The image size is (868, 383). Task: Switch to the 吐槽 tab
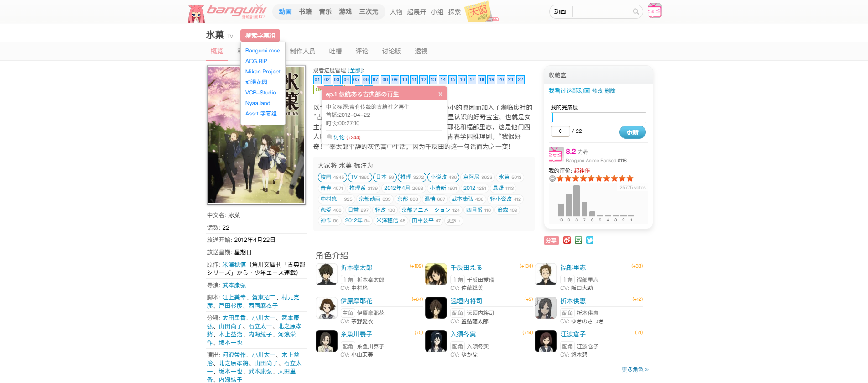[335, 51]
